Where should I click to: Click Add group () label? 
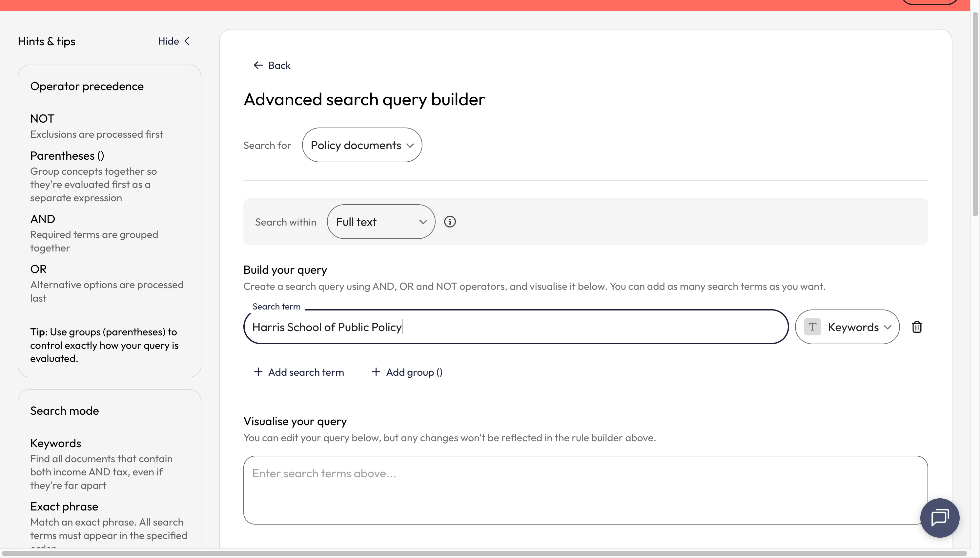click(x=414, y=372)
